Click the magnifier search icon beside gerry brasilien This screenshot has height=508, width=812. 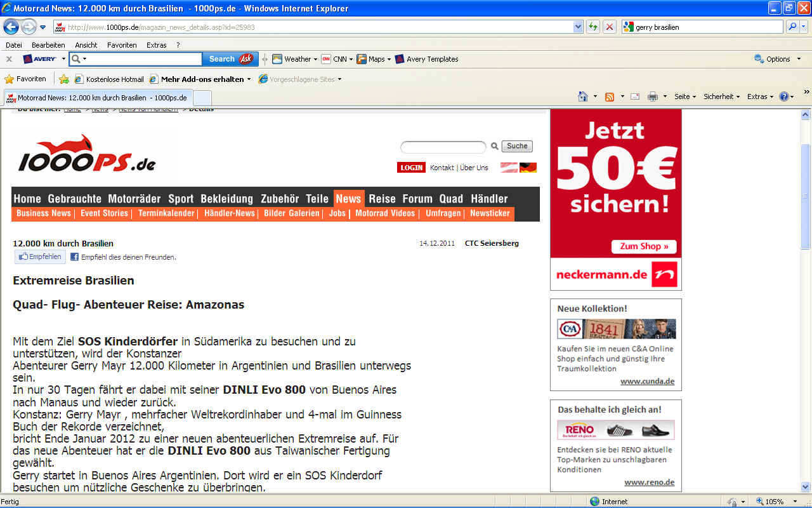tap(792, 27)
